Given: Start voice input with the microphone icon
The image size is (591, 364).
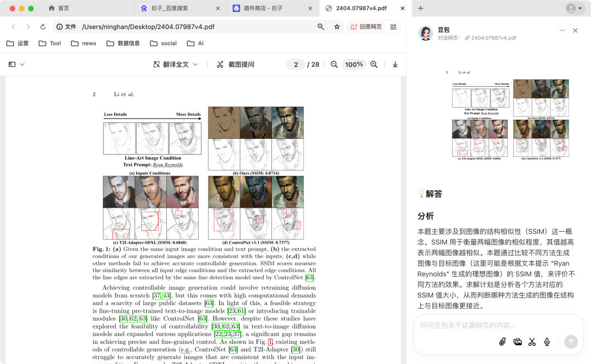Looking at the screenshot, I should pyautogui.click(x=547, y=342).
